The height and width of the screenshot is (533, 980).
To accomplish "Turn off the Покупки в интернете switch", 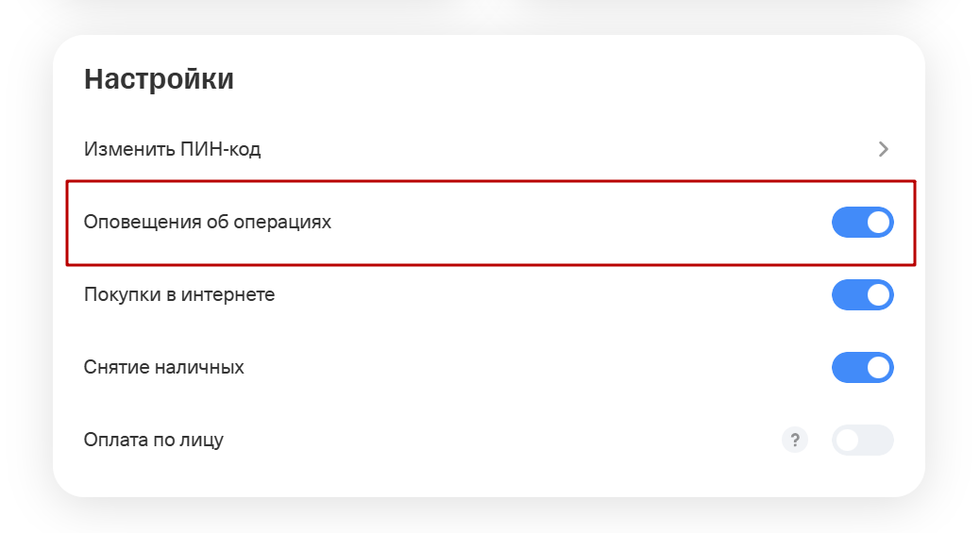I will [862, 294].
